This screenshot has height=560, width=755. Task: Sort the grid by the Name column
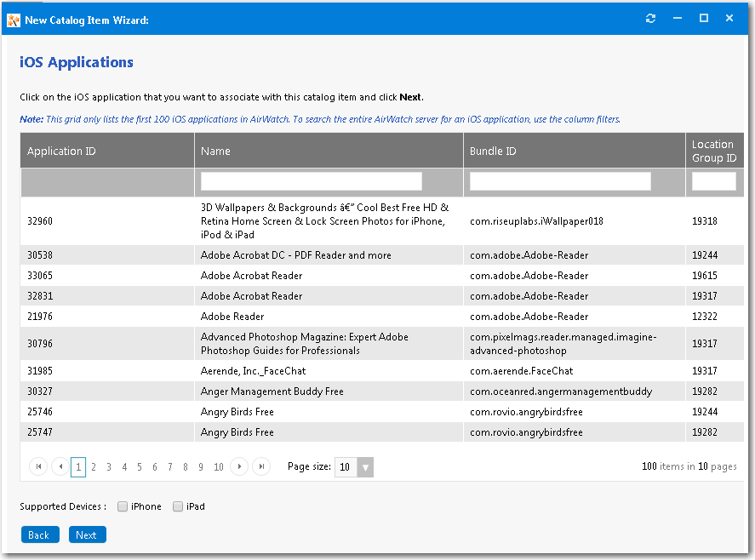pos(215,151)
